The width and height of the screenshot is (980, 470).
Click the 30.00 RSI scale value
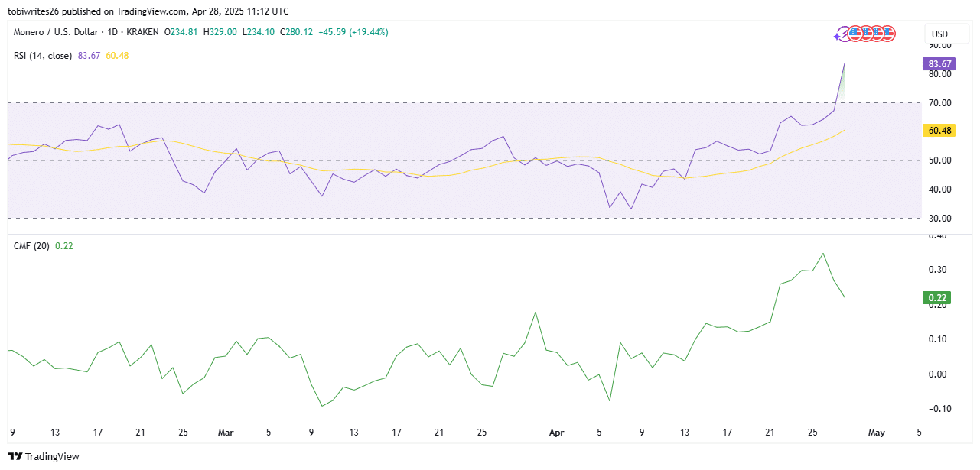pos(939,219)
